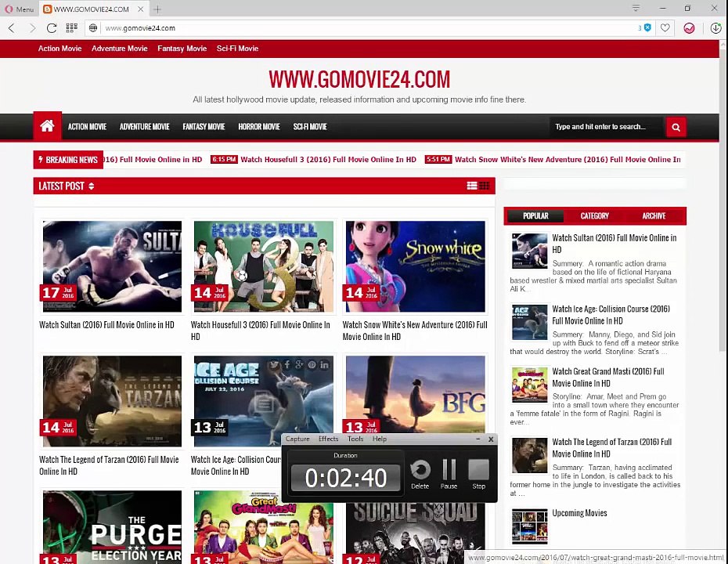
Task: Open the recorder Tools menu
Action: click(355, 439)
